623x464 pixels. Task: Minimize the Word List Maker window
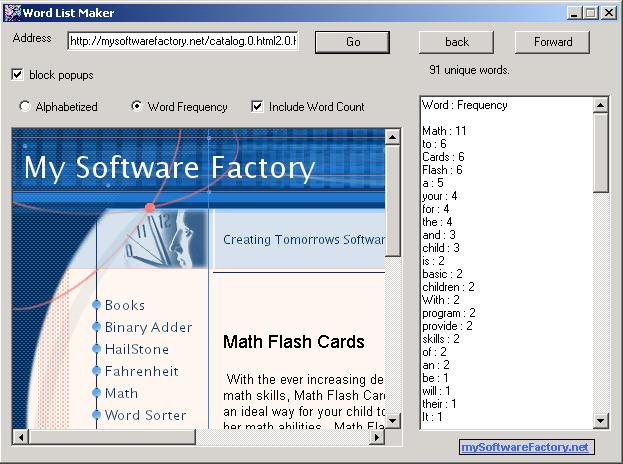click(573, 13)
